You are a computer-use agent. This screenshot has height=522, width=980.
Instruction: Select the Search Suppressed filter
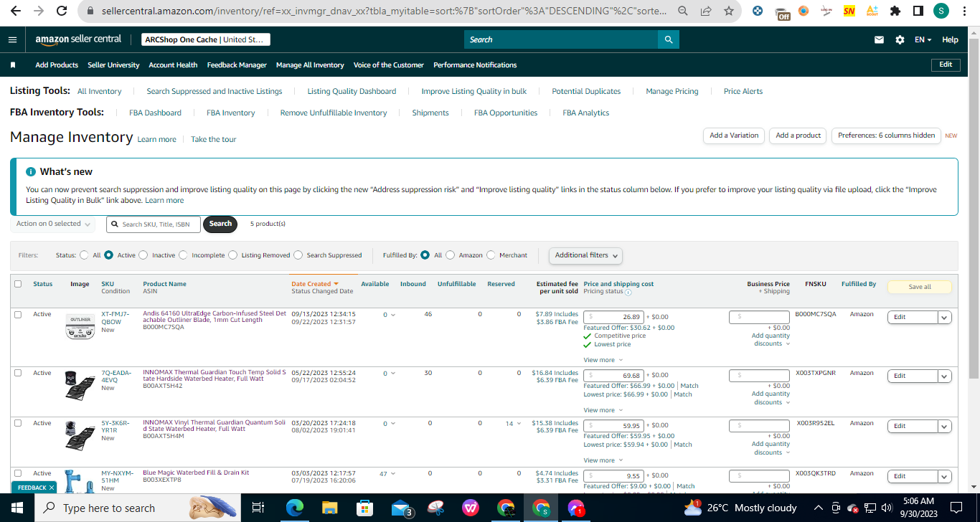298,255
